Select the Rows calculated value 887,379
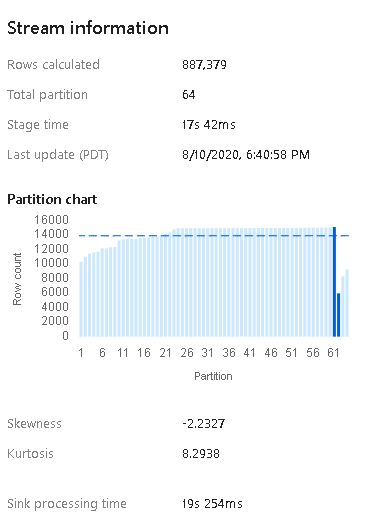The image size is (369, 517). click(x=204, y=65)
